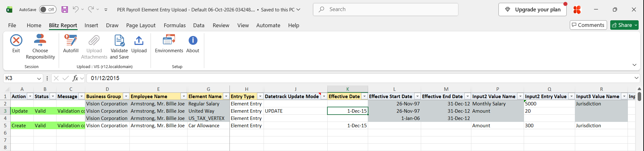Select the United Way cell
The height and width of the screenshot is (151, 644).
[208, 111]
